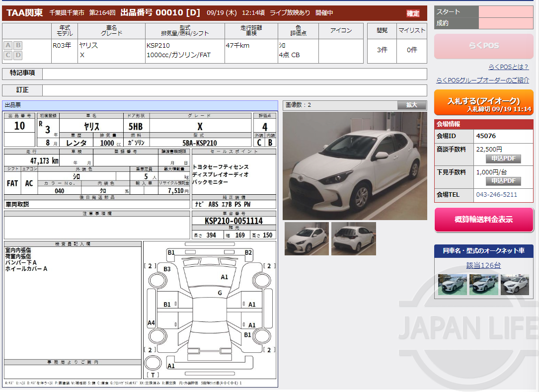The image size is (539, 392).
Task: Select the "C" photo view button
Action: coord(7,55)
